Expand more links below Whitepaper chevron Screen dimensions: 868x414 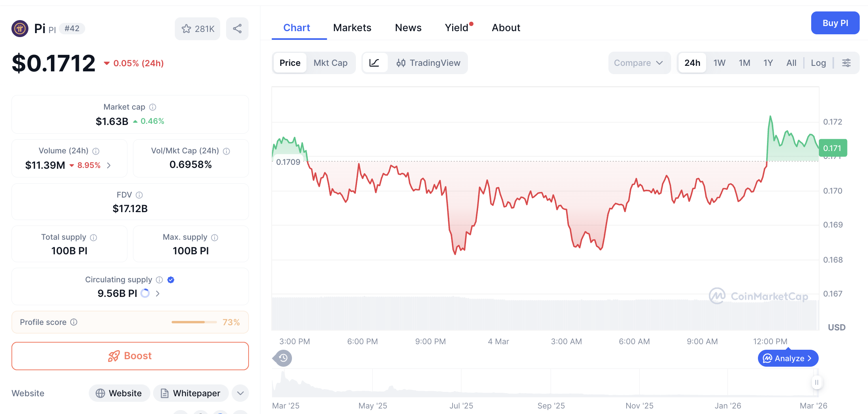coord(240,393)
